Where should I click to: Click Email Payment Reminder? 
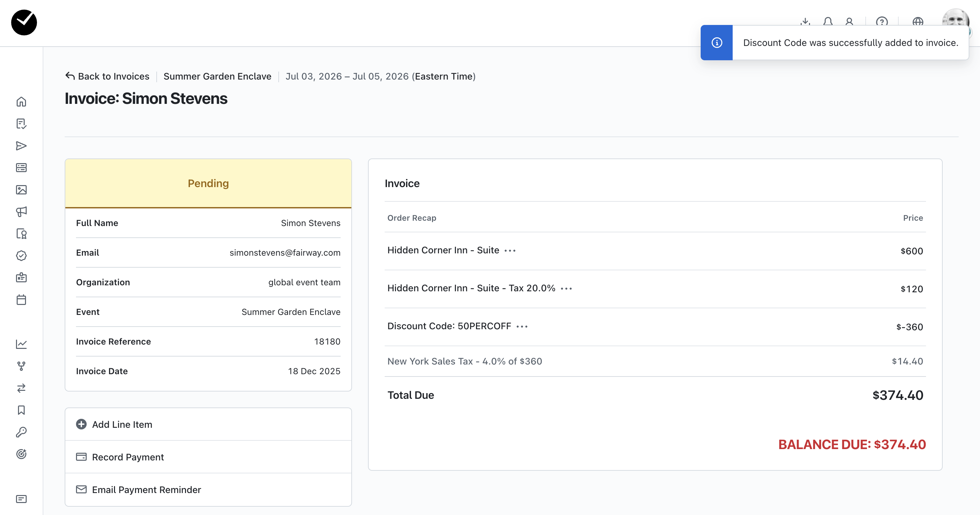(146, 490)
